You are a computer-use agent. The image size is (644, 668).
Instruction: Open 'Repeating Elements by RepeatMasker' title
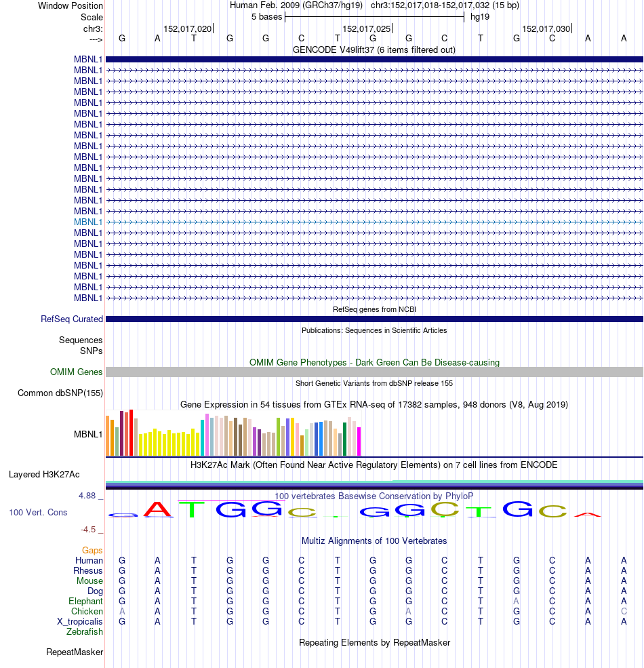click(x=374, y=642)
